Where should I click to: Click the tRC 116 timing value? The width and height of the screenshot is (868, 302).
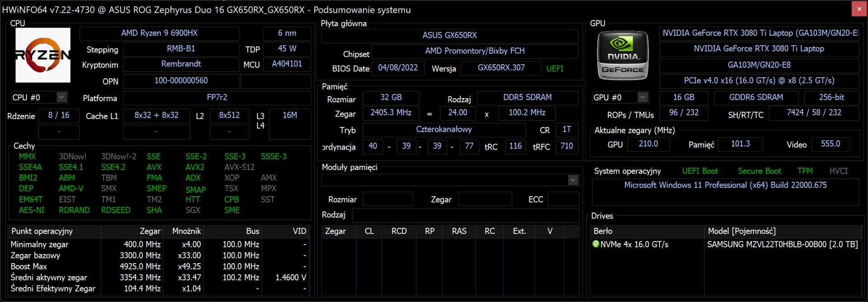(x=515, y=146)
